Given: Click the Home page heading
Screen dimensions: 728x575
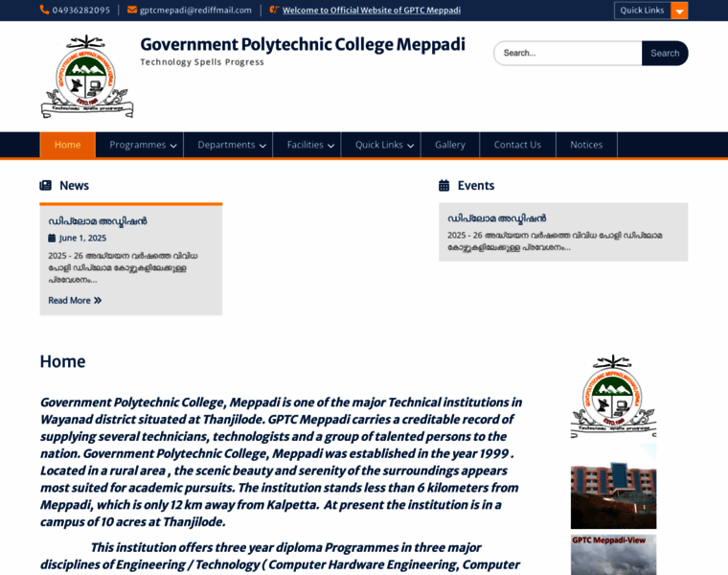Looking at the screenshot, I should (x=62, y=361).
